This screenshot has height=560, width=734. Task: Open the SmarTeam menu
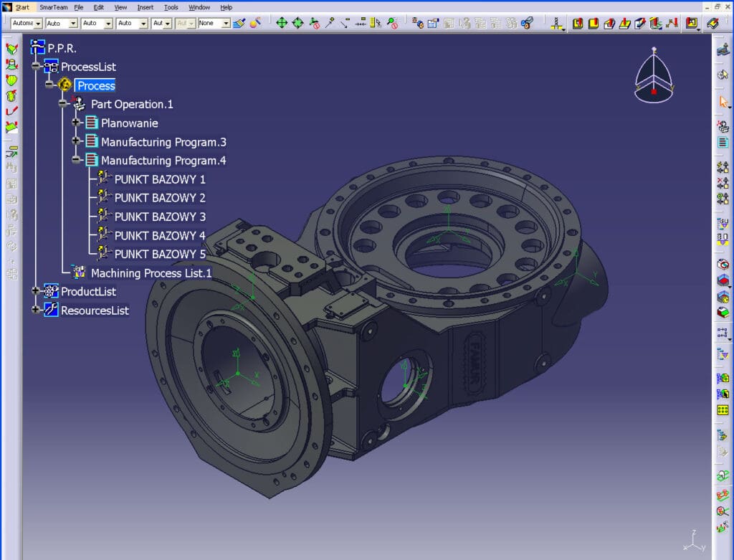click(x=53, y=7)
